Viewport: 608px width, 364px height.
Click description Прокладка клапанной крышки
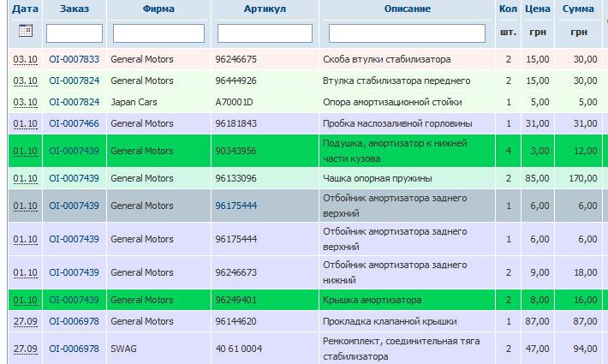[390, 321]
